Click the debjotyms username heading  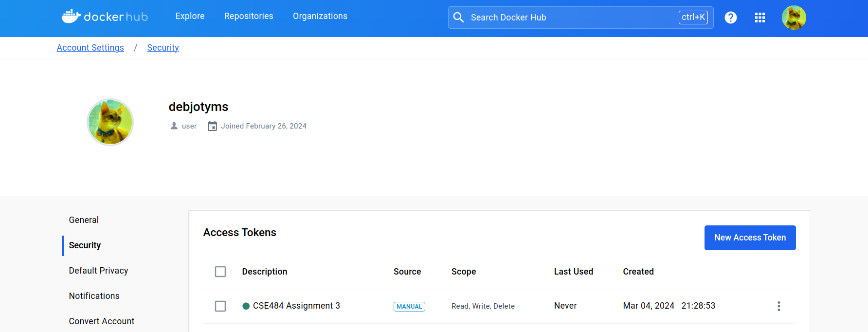199,107
